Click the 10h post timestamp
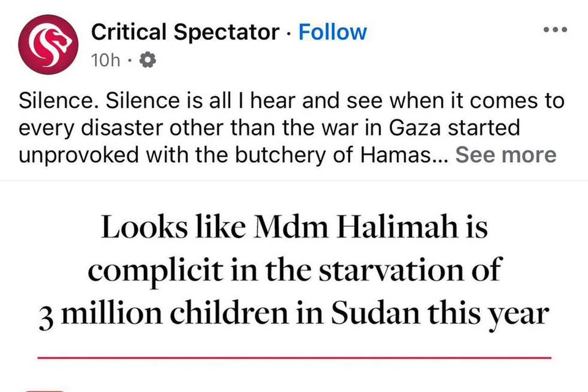 pyautogui.click(x=104, y=60)
